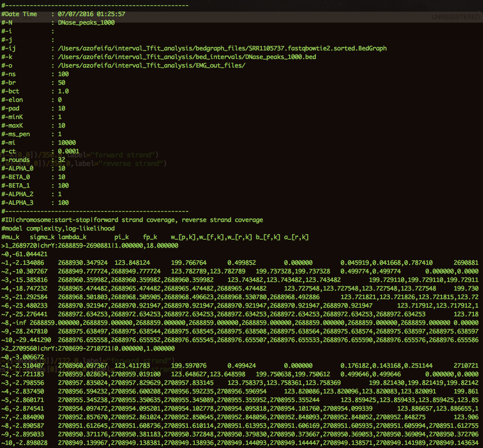Click the ~7,-2.884090 model line
This screenshot has height=448, width=483.
pos(240,417)
